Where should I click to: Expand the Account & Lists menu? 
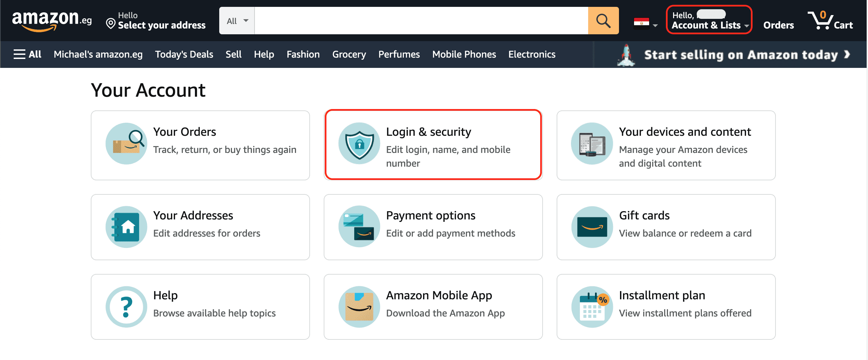tap(709, 20)
